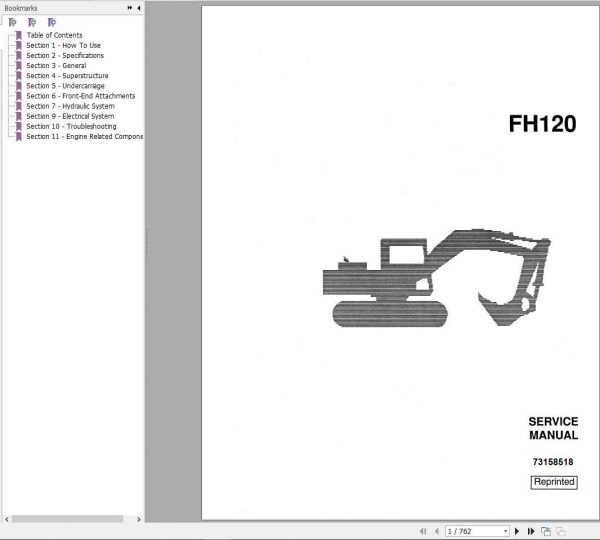600x540 pixels.
Task: Click the Reprinted box on the cover
Action: point(554,482)
